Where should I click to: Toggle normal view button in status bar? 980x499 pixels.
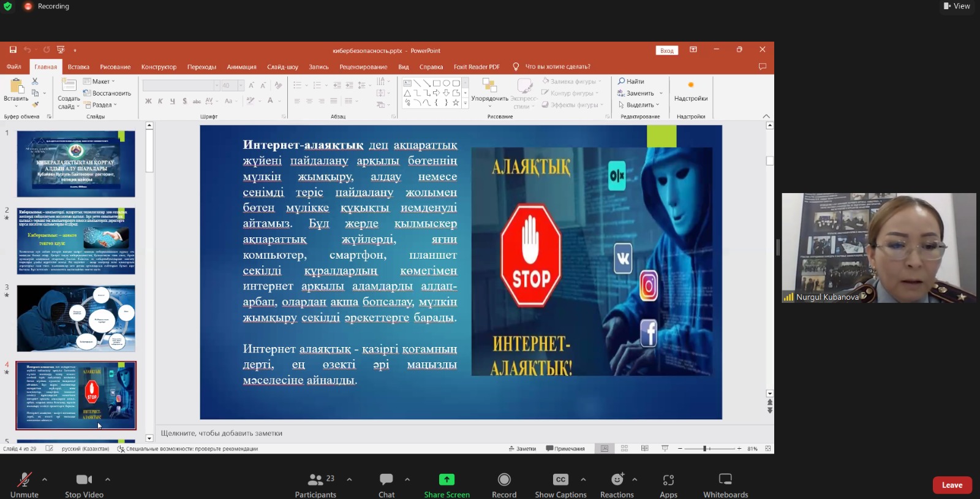605,449
